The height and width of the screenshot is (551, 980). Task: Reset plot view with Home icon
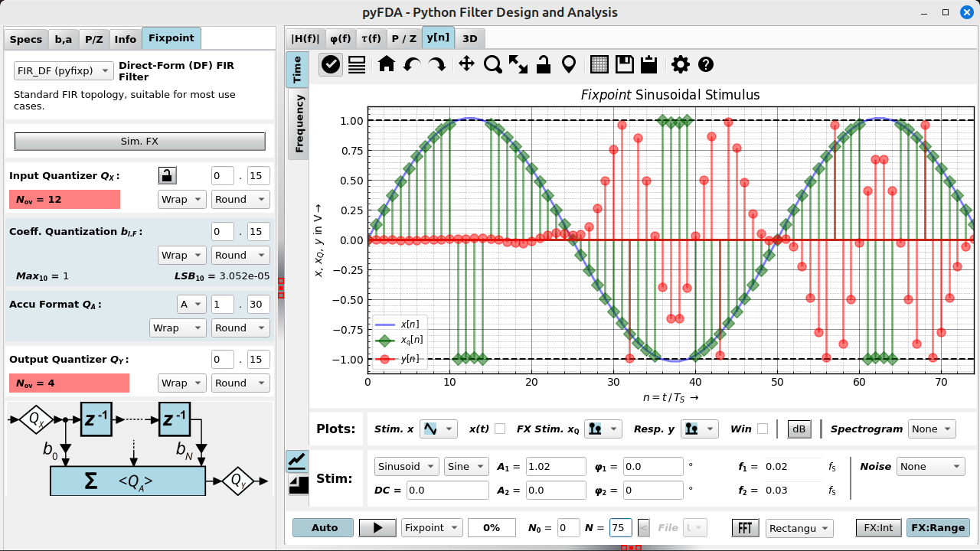[x=387, y=64]
